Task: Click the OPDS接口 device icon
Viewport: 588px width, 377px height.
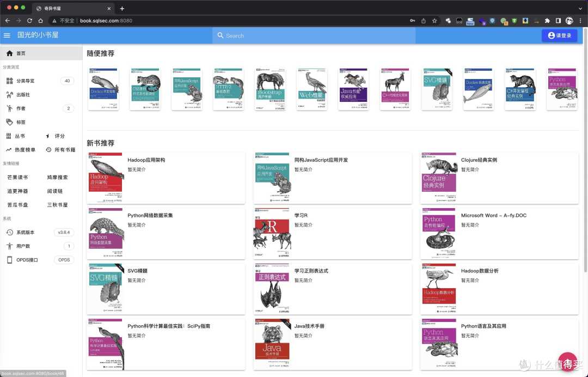Action: (9, 259)
